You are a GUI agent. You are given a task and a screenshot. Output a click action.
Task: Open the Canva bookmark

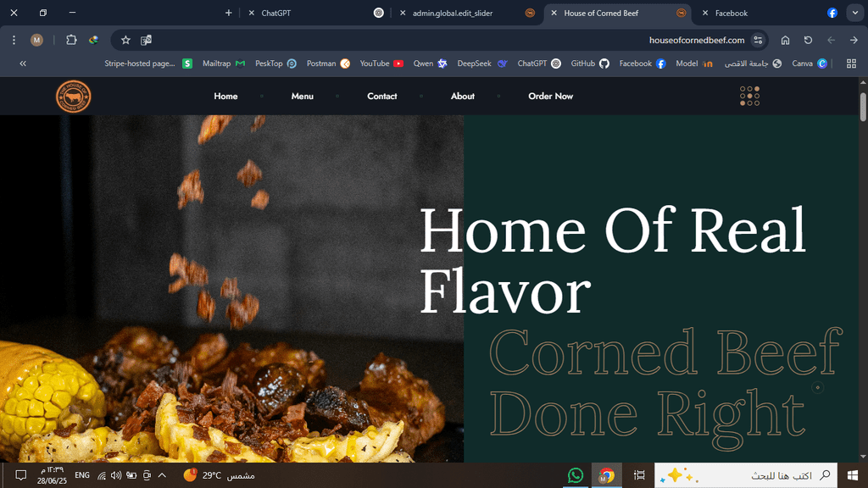tap(810, 64)
